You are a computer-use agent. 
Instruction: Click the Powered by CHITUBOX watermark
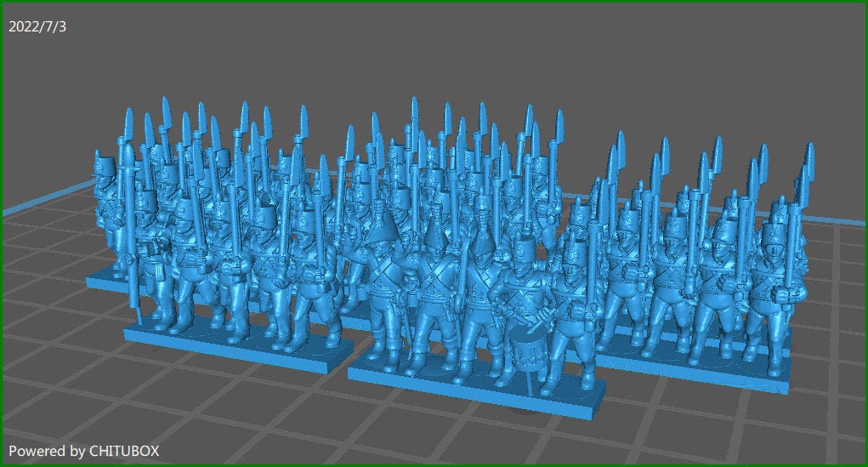[x=84, y=451]
